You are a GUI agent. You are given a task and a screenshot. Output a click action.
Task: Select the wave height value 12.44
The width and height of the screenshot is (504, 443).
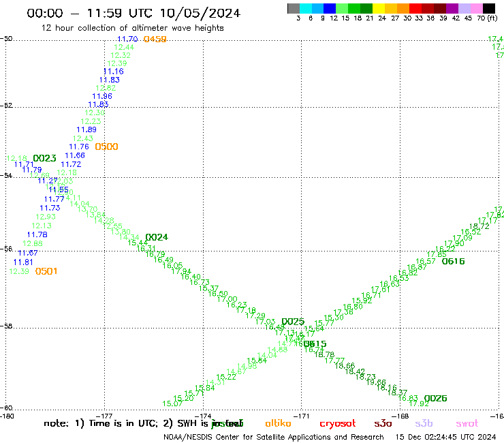coord(124,47)
